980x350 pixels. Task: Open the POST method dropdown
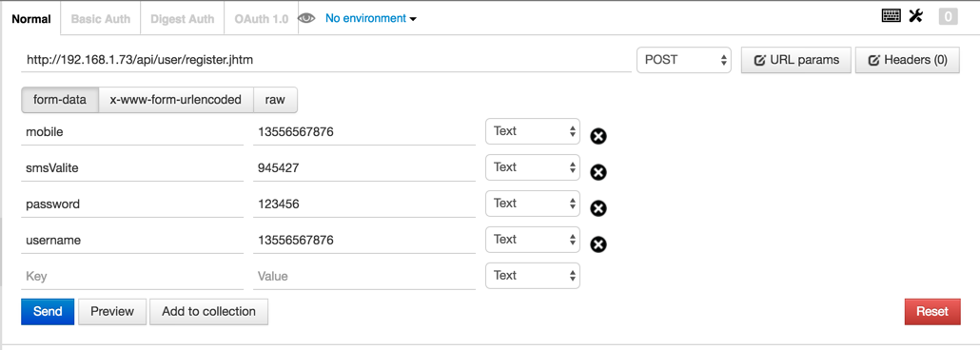click(x=684, y=60)
